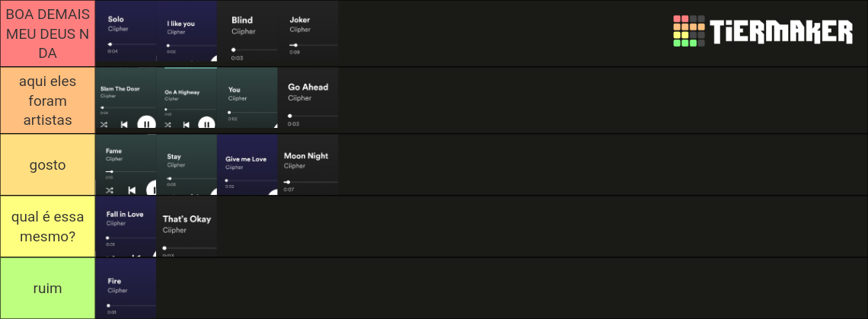
Task: Click the previous track icon on Fame tile
Action: (132, 190)
